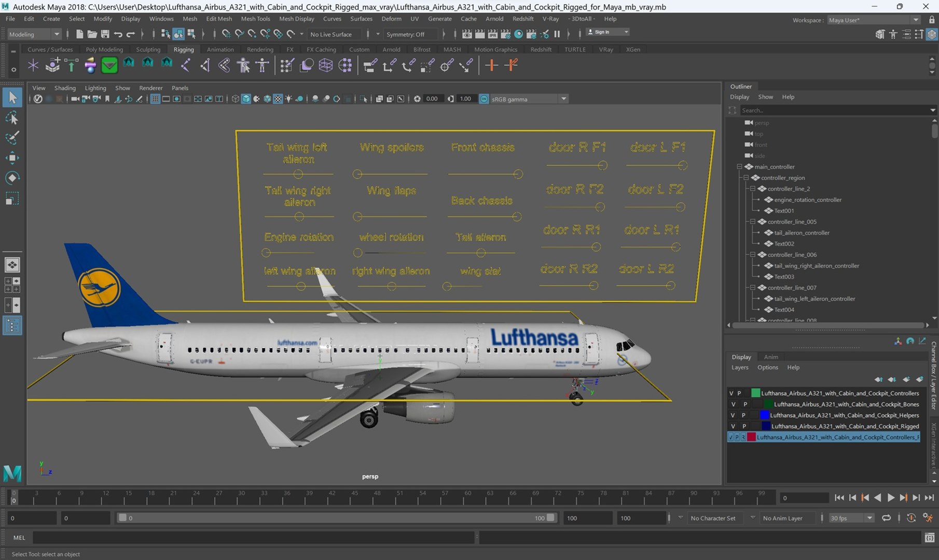The image size is (939, 560).
Task: Click the Set key plus shelf icon
Action: pos(491,65)
